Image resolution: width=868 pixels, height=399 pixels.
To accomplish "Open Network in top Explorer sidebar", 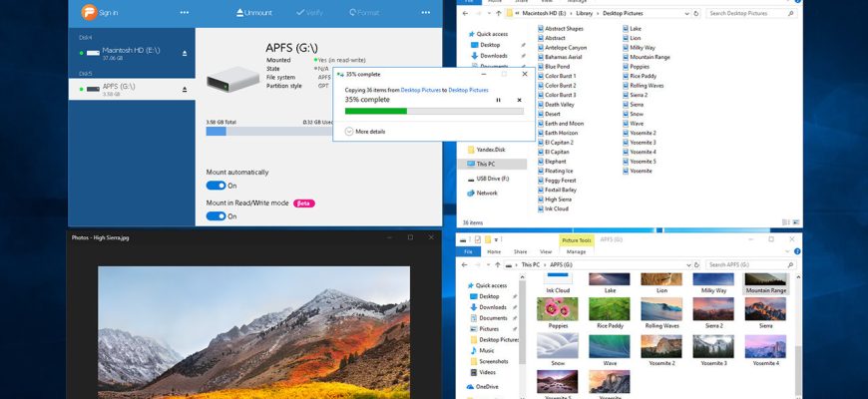I will pos(482,194).
